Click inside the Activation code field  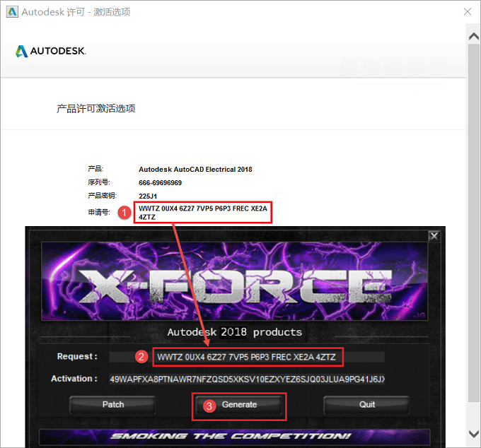click(x=247, y=379)
